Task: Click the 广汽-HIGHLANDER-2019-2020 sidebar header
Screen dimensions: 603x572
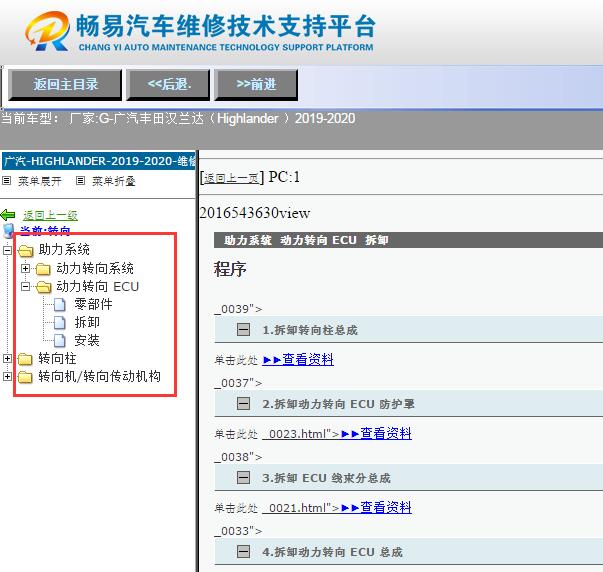Action: coord(99,161)
